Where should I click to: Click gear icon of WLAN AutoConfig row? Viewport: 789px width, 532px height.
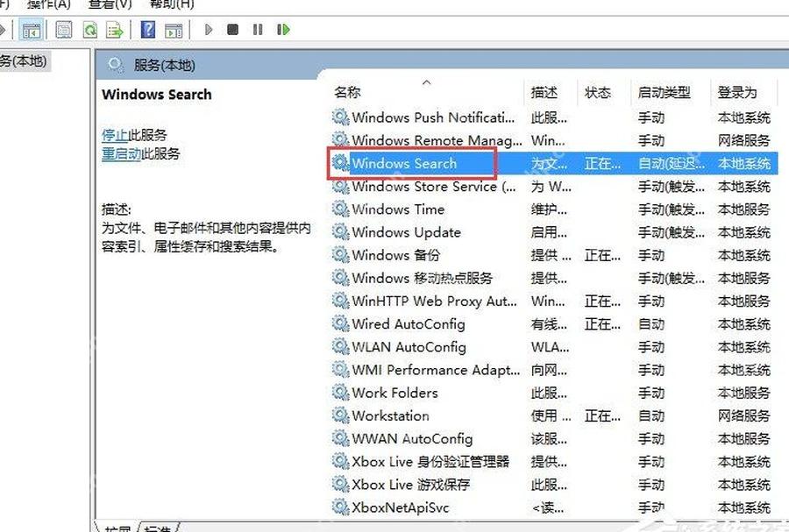coord(341,346)
